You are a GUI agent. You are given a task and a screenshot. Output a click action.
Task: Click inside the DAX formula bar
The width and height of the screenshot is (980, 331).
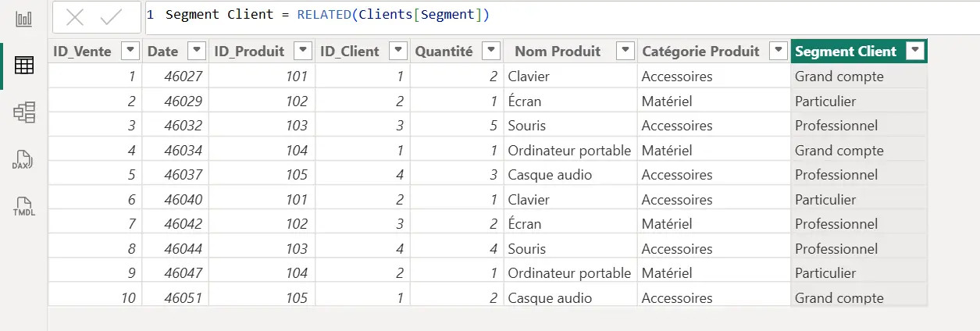(x=562, y=17)
